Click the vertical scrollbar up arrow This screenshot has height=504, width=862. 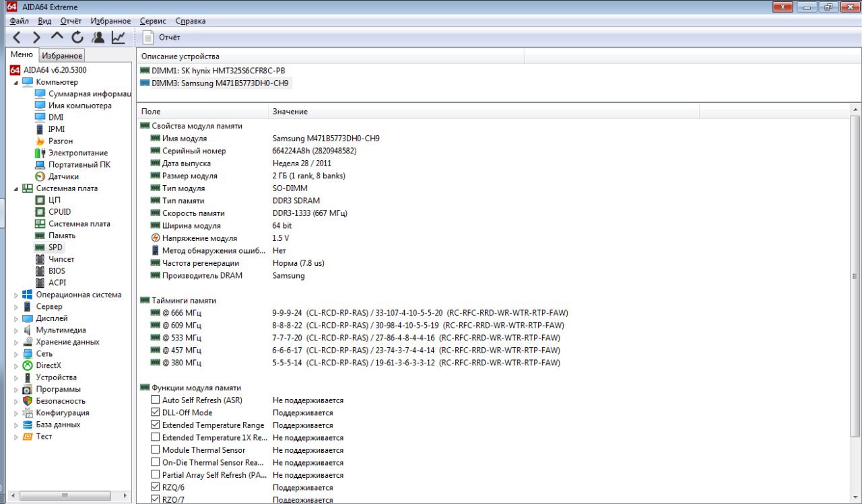[856, 109]
